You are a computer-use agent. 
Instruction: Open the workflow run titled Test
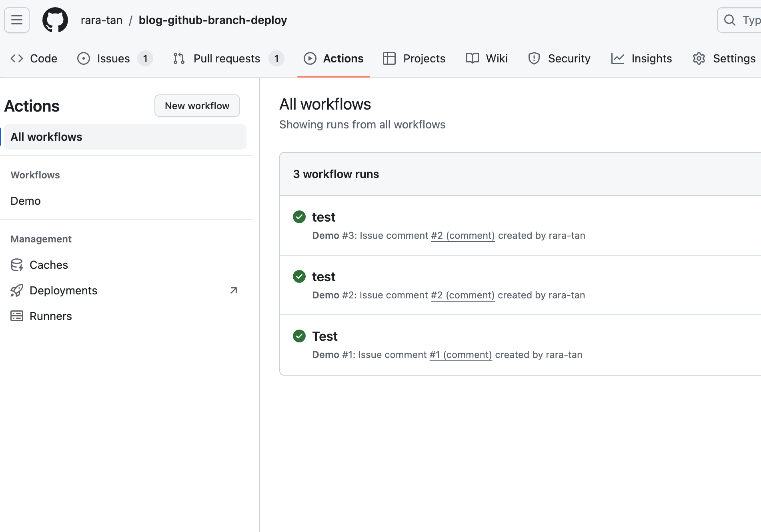[x=325, y=336]
